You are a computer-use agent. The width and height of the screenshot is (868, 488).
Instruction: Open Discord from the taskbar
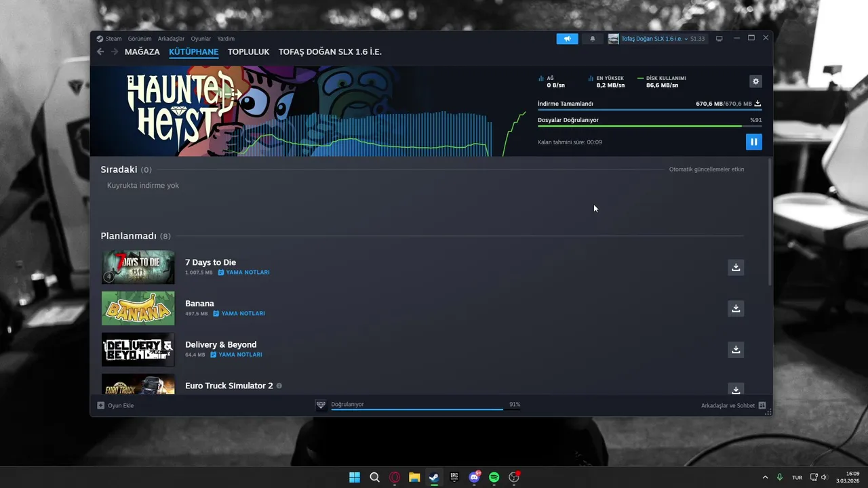[x=474, y=477]
